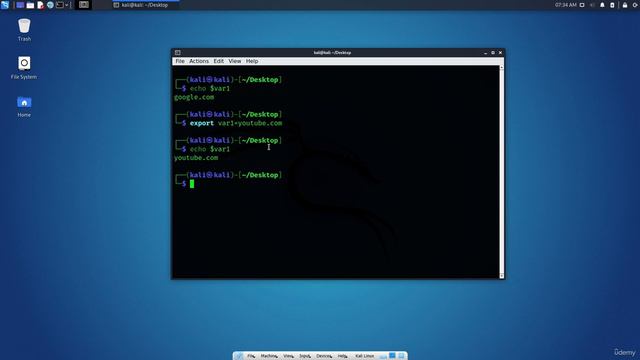
Task: Switch workspace using the panel workspace switcher
Action: pyautogui.click(x=84, y=5)
